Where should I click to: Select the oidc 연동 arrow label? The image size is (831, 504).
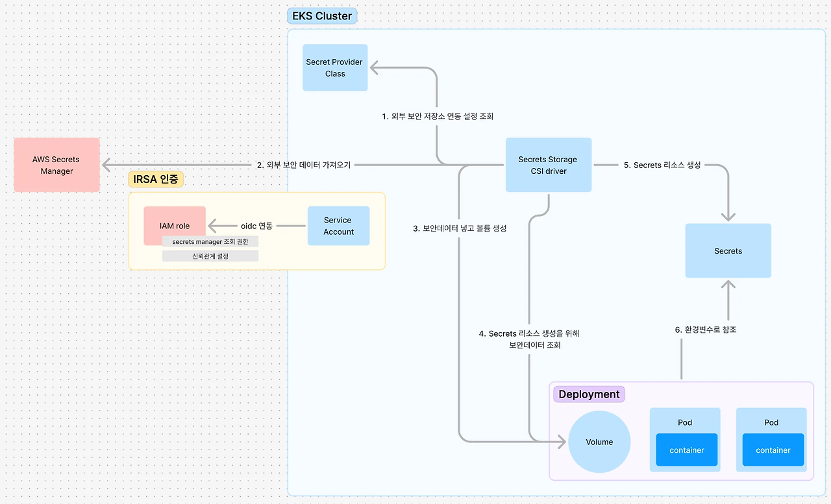[257, 226]
